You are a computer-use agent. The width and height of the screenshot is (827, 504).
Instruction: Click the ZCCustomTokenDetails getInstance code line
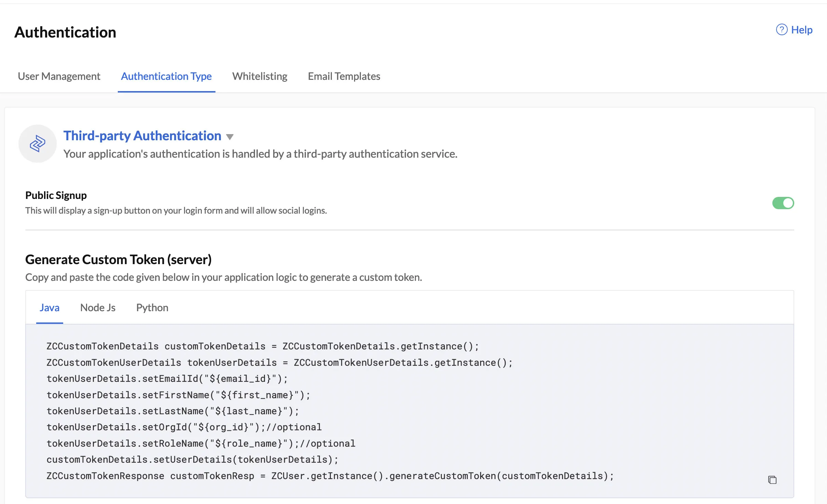(x=263, y=346)
